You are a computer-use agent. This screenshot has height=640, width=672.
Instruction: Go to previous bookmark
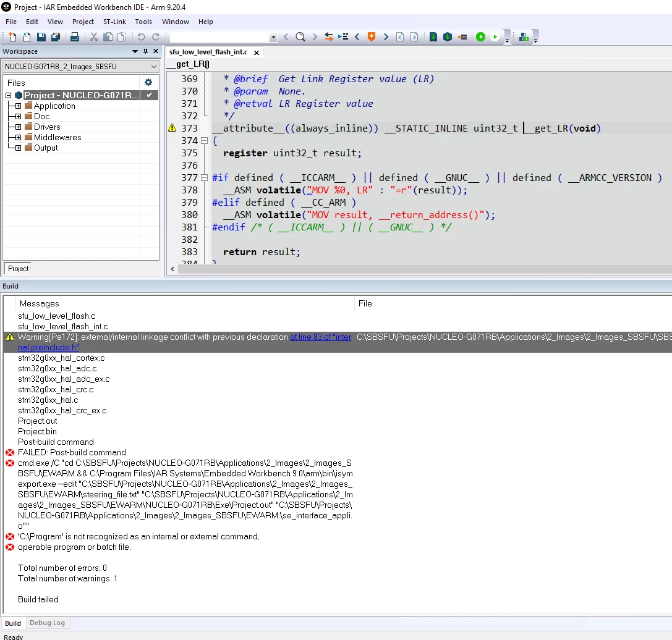click(357, 37)
